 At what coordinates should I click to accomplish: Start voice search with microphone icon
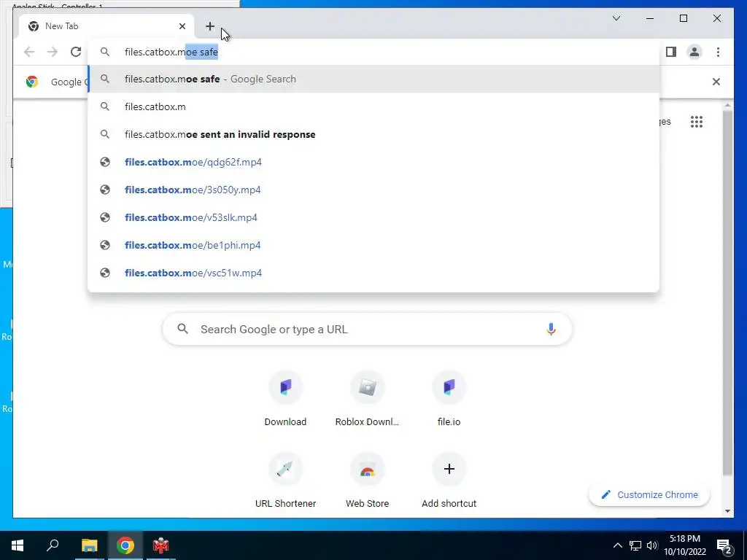tap(551, 329)
